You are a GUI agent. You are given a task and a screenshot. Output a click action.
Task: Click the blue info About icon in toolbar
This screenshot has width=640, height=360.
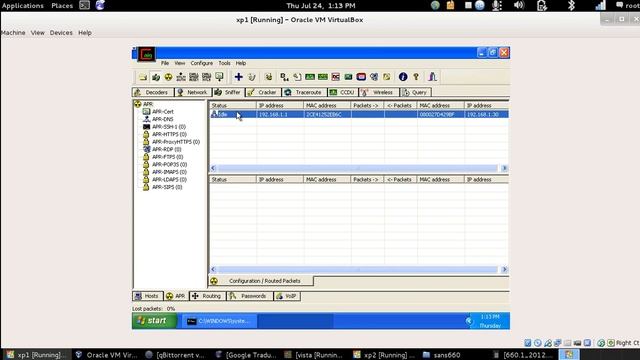(x=403, y=77)
